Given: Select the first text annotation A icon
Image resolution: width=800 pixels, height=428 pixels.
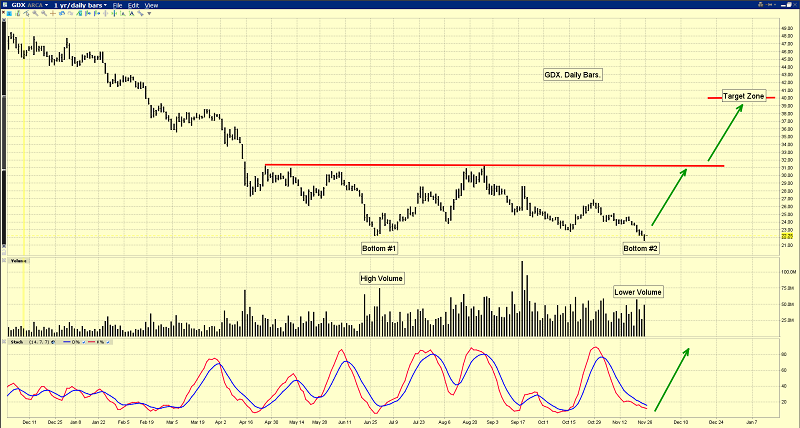Looking at the screenshot, I should click(x=123, y=13).
